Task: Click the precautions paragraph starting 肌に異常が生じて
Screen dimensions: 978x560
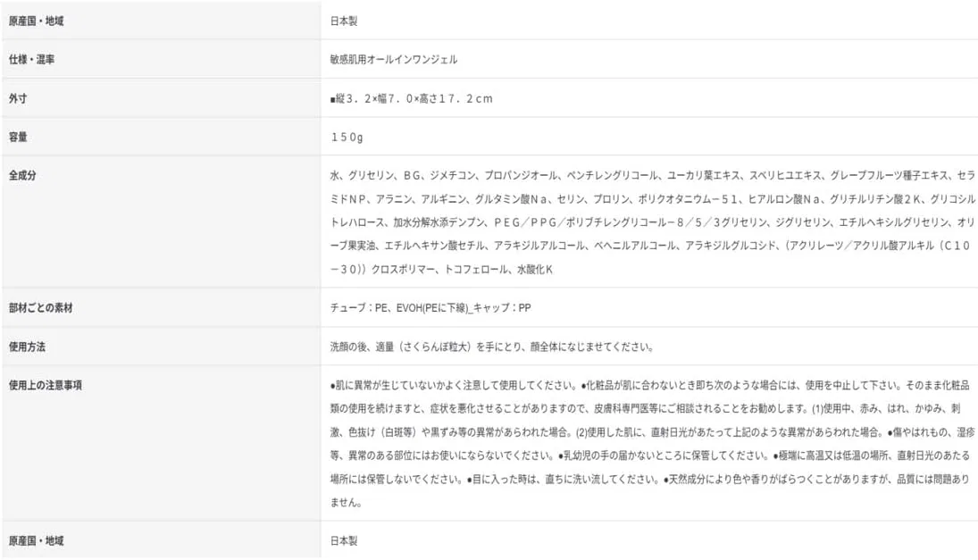Action: point(650,444)
